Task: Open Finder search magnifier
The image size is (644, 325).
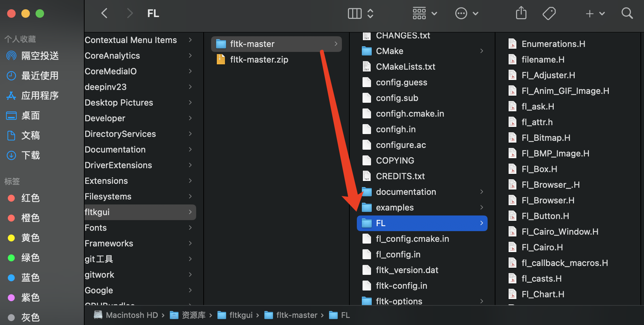Action: click(x=627, y=14)
